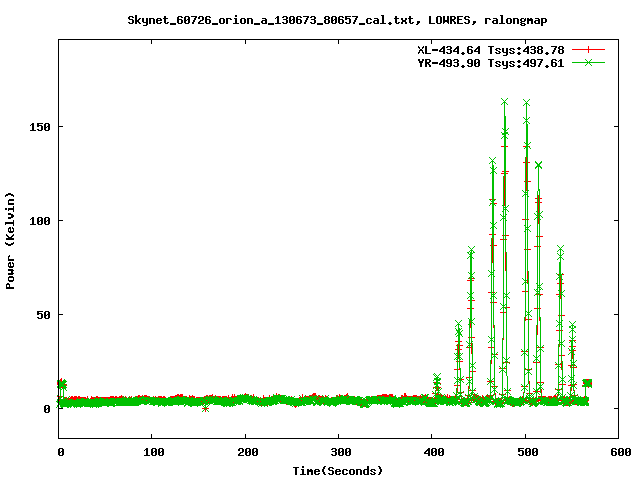Screen dimensions: 640x480
Task: Click the Time(Seconds) axis label
Action: 338,471
